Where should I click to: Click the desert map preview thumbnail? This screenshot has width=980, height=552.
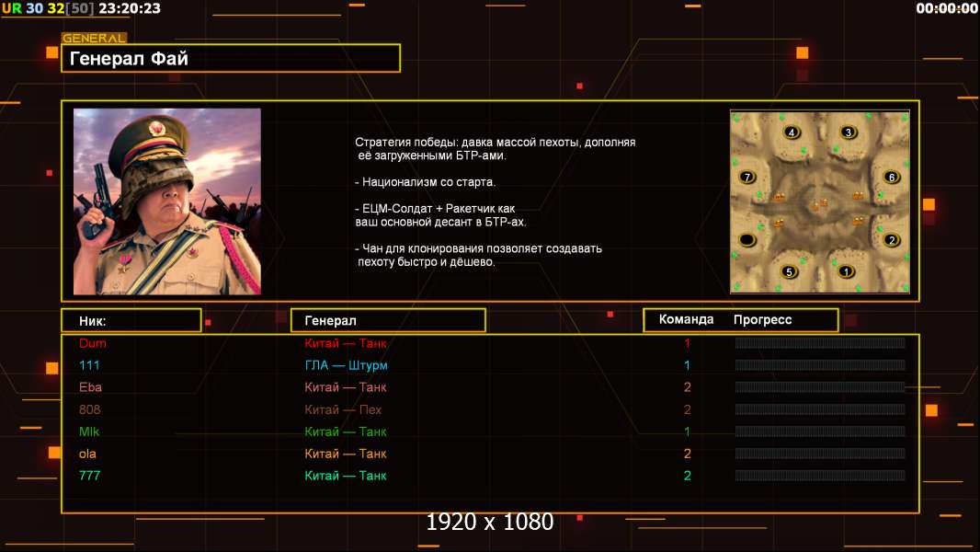(x=820, y=201)
